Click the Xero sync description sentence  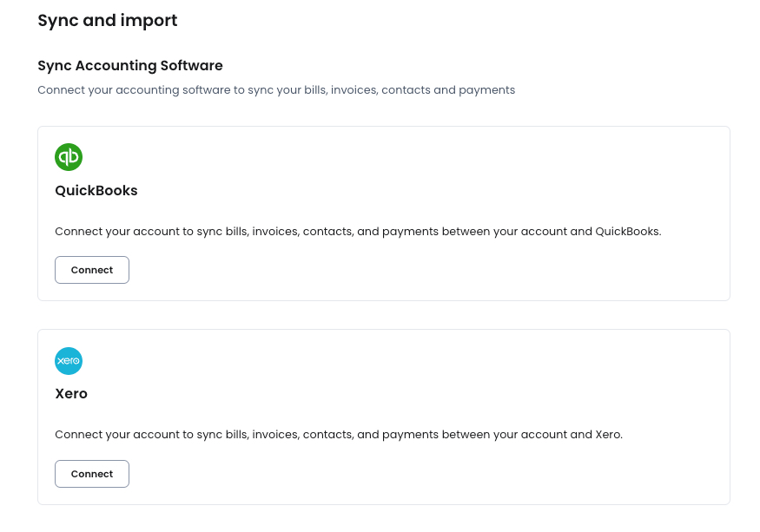[339, 435]
